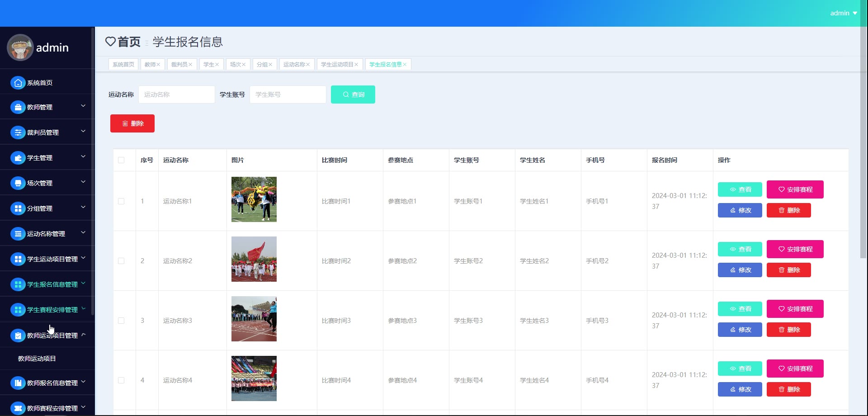Click the admin avatar picture
This screenshot has width=868, height=416.
(20, 47)
